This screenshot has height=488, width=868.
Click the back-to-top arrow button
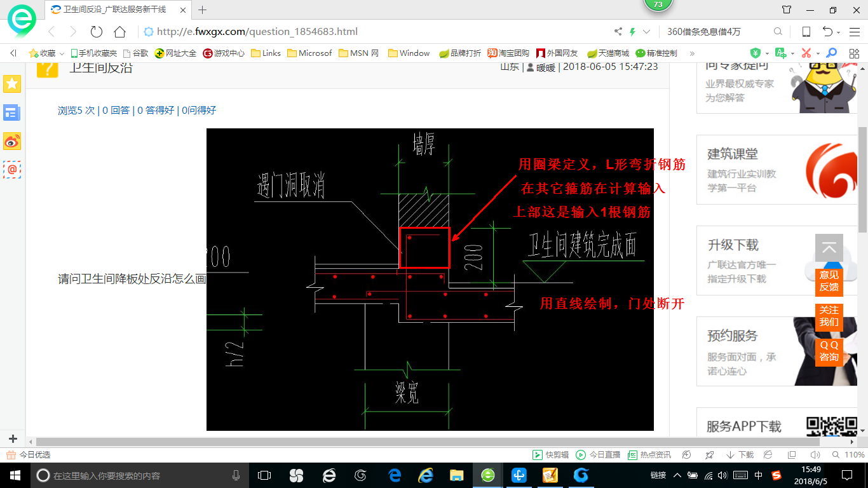pos(829,248)
